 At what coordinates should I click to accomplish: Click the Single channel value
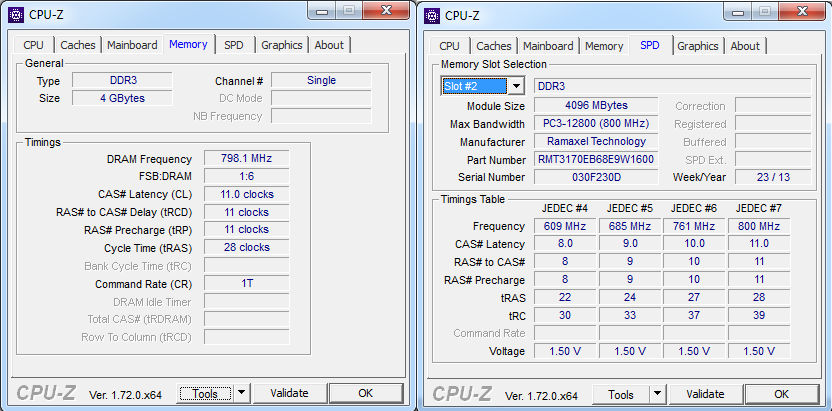(321, 81)
